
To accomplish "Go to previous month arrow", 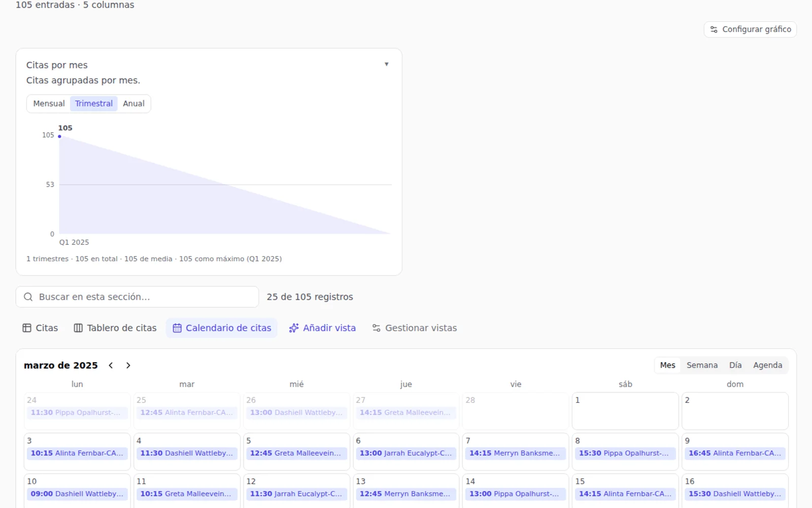I will [111, 365].
